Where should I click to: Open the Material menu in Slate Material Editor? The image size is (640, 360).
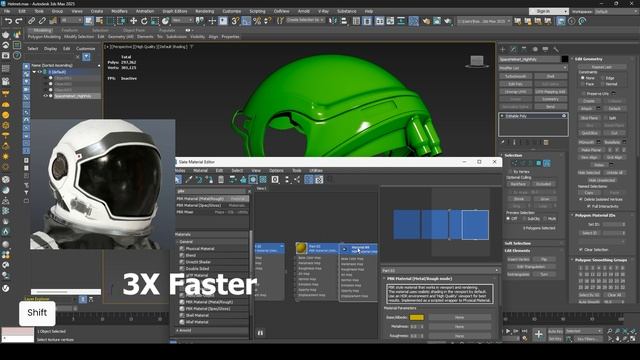(x=200, y=171)
